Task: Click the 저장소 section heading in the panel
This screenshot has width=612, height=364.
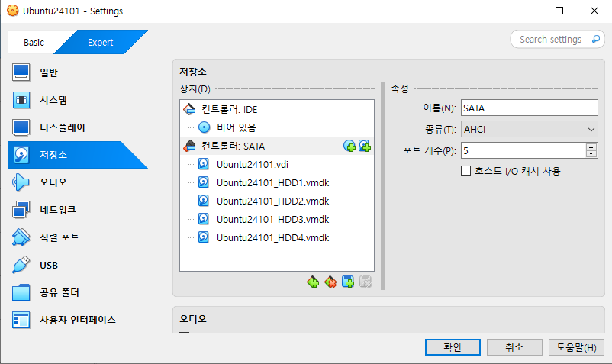Action: click(x=193, y=72)
